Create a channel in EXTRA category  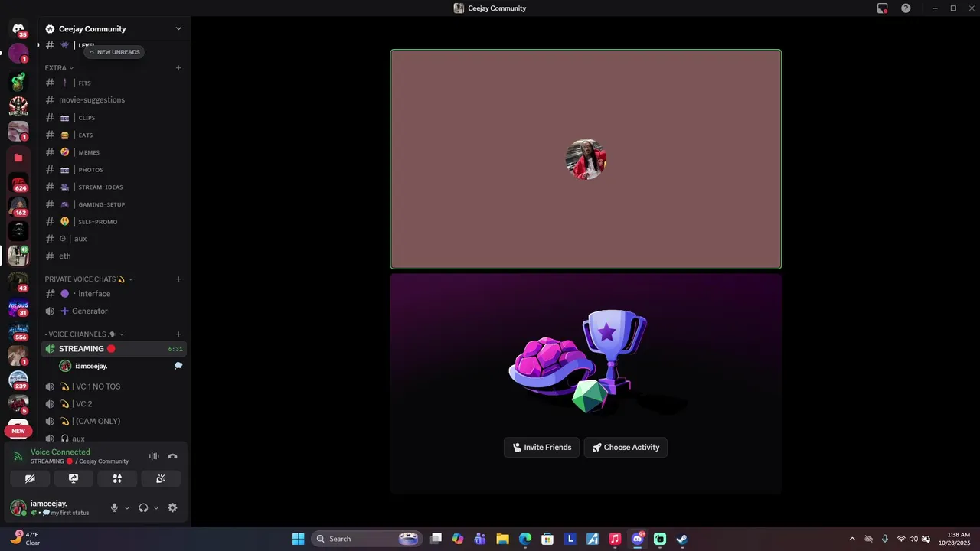178,68
